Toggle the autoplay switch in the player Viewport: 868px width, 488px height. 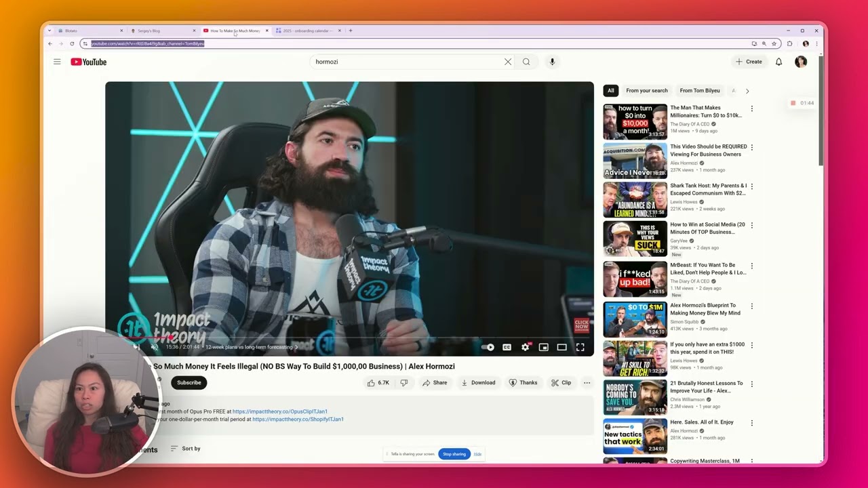point(488,347)
